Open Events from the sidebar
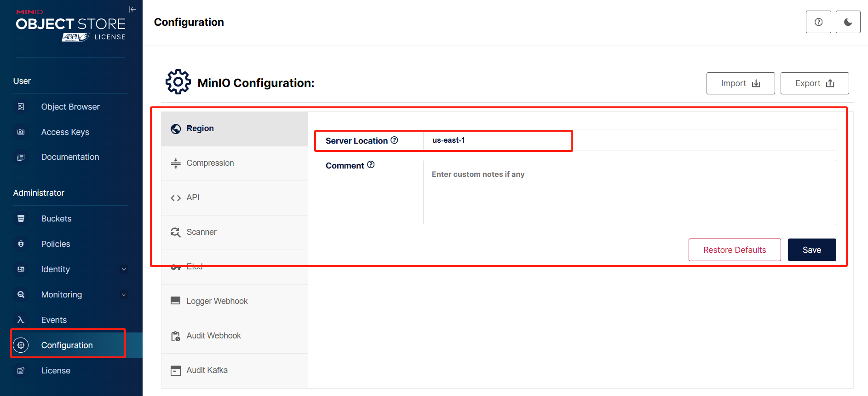The image size is (868, 396). coord(54,320)
